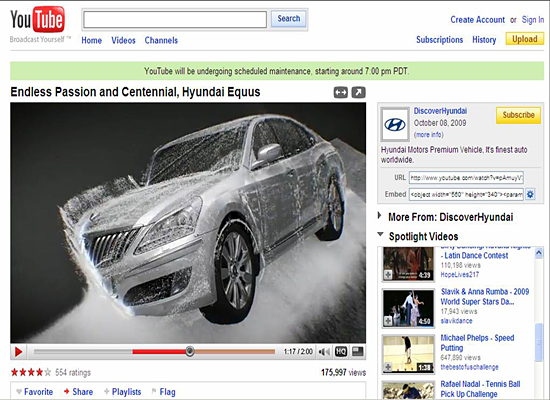Expand More From: DiscoverHyundai section

coord(379,216)
